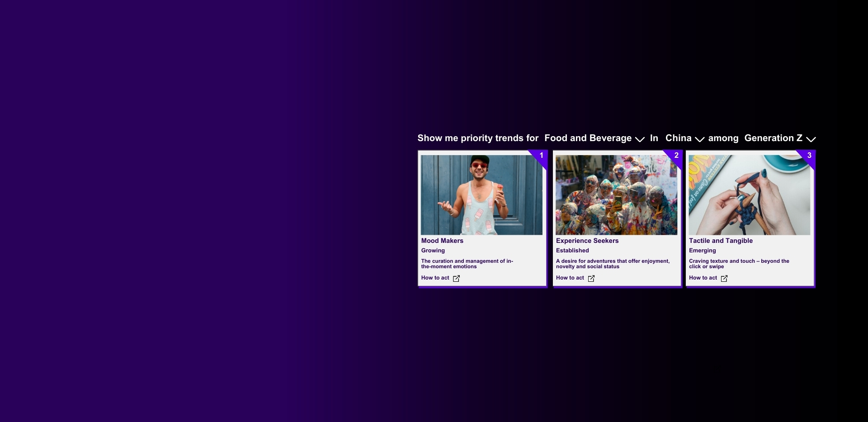The height and width of the screenshot is (422, 868).
Task: Follow the How to act link for Experience Seekers
Action: (x=570, y=278)
